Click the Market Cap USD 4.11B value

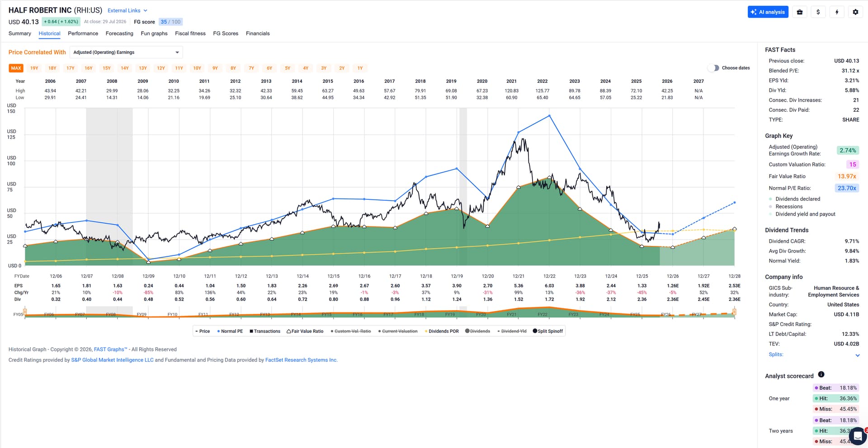847,315
